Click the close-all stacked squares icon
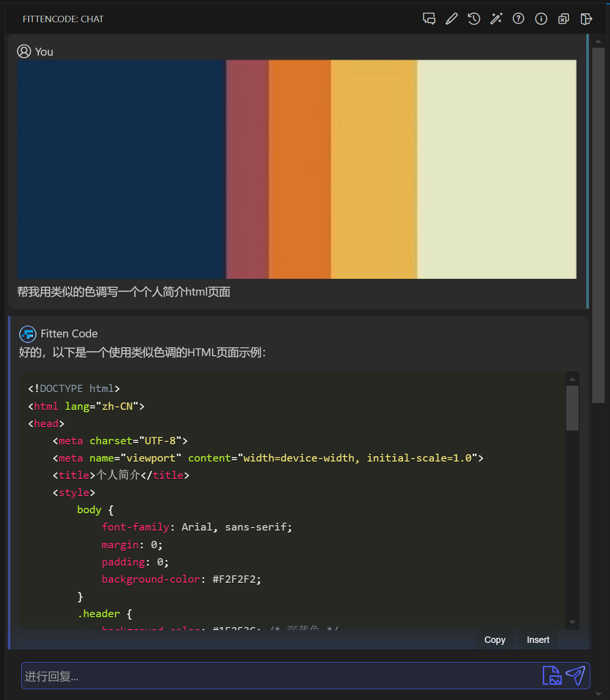Image resolution: width=610 pixels, height=700 pixels. coord(563,19)
